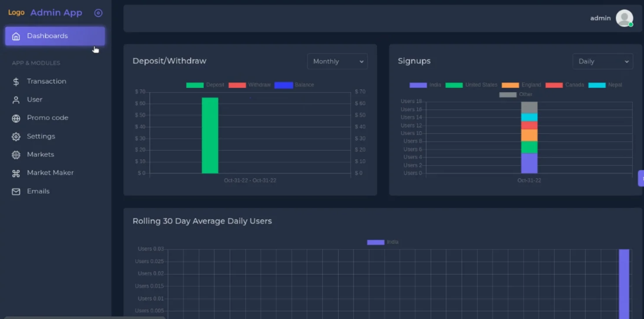Click the Transaction dollar sign icon

(x=16, y=82)
